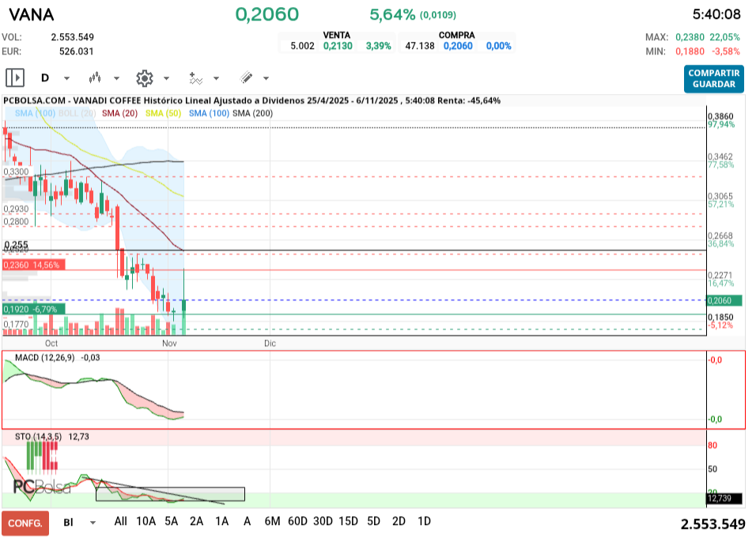756x540 pixels.
Task: Click the COMPRA price 0,2060
Action: (458, 46)
